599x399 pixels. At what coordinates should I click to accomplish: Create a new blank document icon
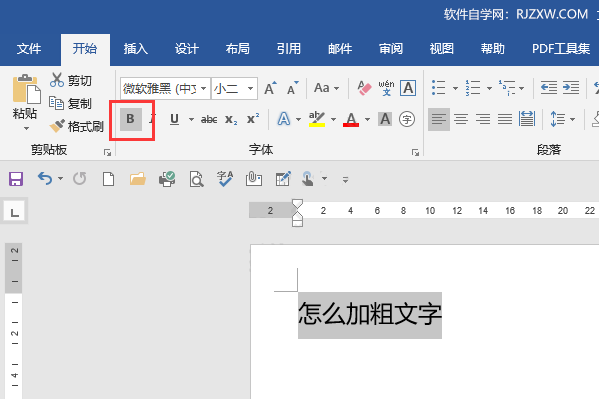pyautogui.click(x=108, y=178)
